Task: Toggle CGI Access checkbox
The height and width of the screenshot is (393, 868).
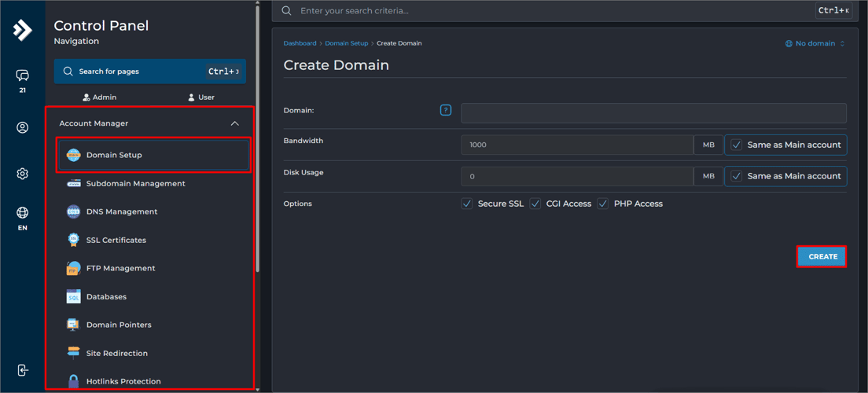Action: click(x=535, y=204)
